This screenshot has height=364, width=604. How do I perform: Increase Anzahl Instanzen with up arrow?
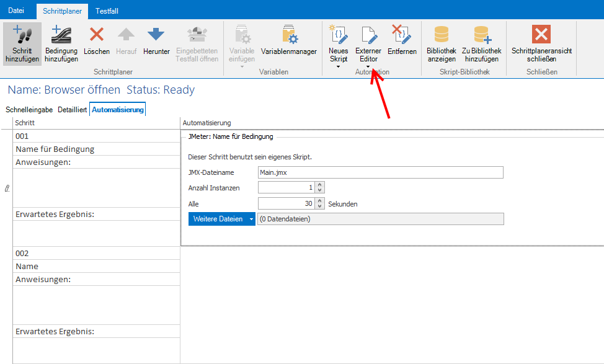[319, 185]
